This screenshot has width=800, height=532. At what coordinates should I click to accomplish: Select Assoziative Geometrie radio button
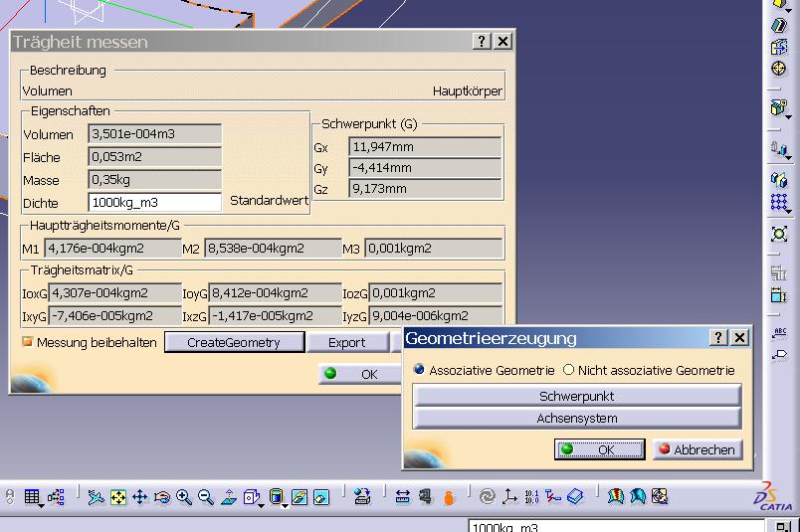point(419,369)
